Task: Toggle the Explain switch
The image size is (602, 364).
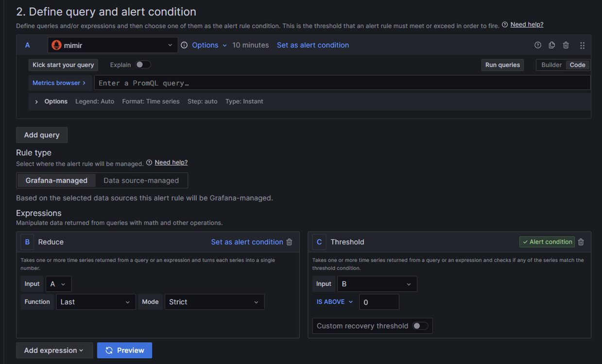Action: click(x=143, y=65)
